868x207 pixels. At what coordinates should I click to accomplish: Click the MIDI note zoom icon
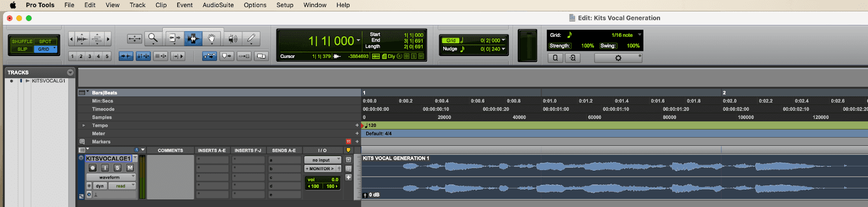point(97,39)
